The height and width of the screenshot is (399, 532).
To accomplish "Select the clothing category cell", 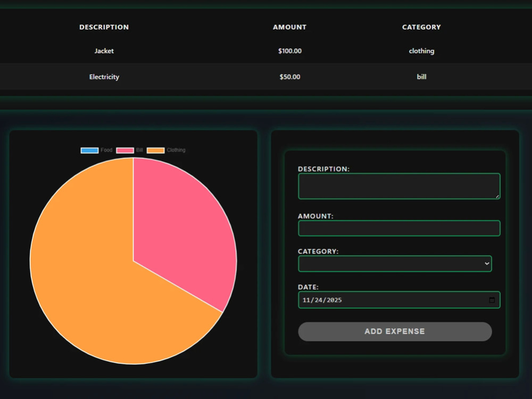I will coord(421,51).
